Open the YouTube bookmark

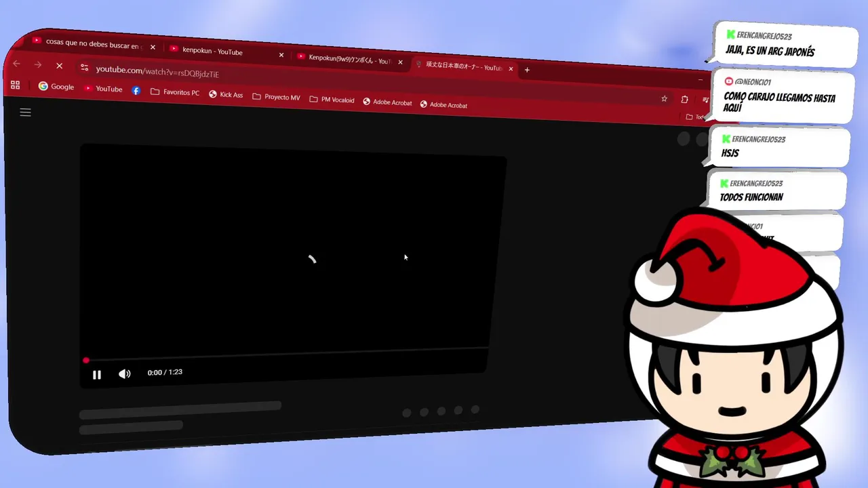click(103, 88)
